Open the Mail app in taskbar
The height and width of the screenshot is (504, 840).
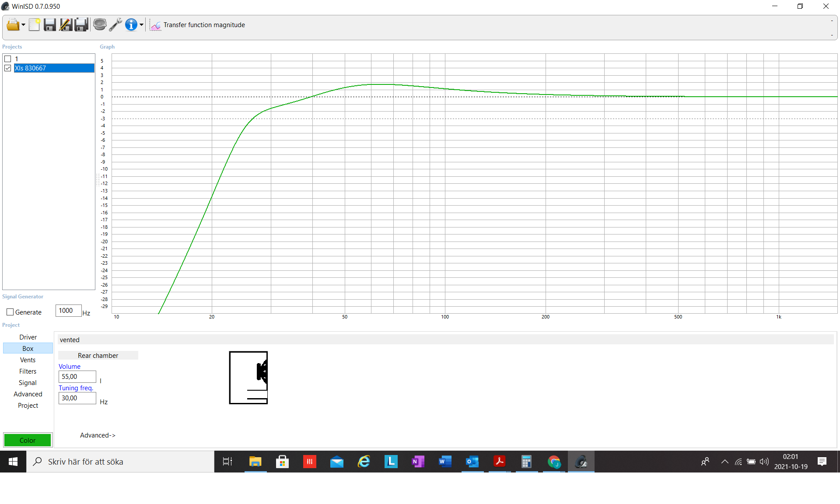coord(336,462)
